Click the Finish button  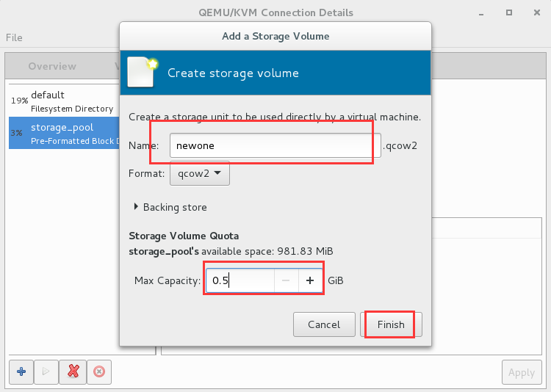(x=391, y=324)
